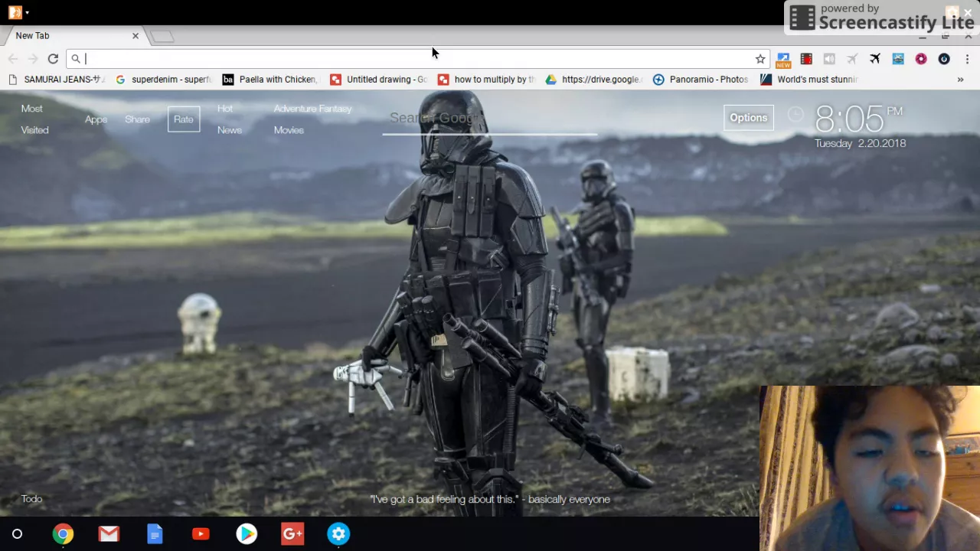Open the Screencastify film strip extension
980x551 pixels.
(806, 59)
